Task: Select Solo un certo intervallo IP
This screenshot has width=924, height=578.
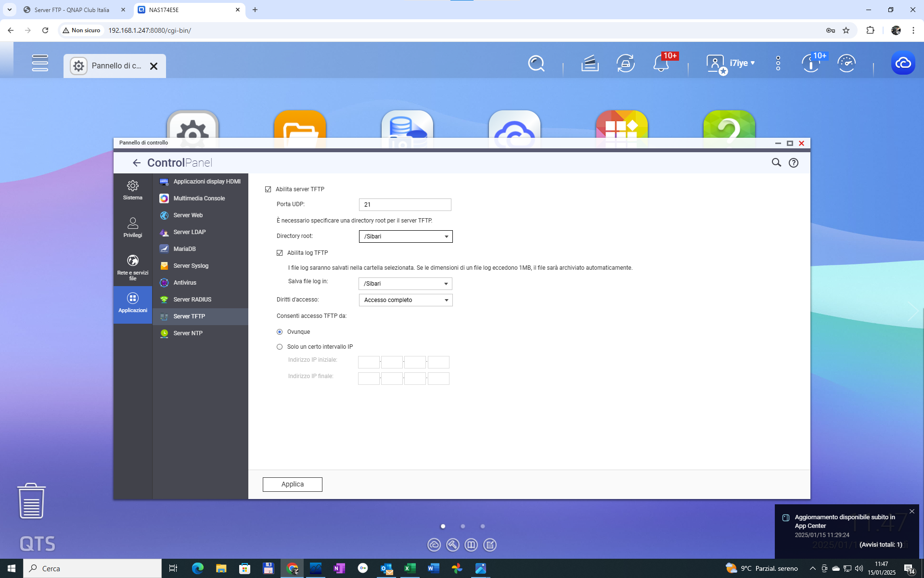Action: (280, 347)
